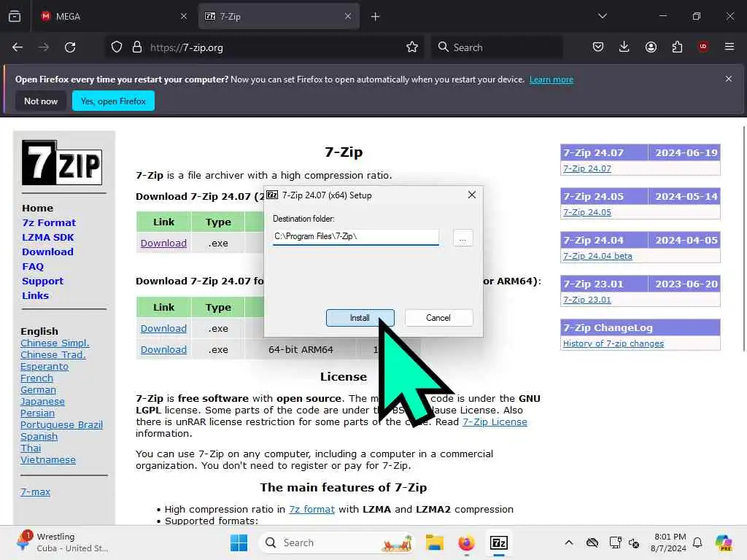The height and width of the screenshot is (560, 747).
Task: Switch language to French
Action: pos(36,378)
